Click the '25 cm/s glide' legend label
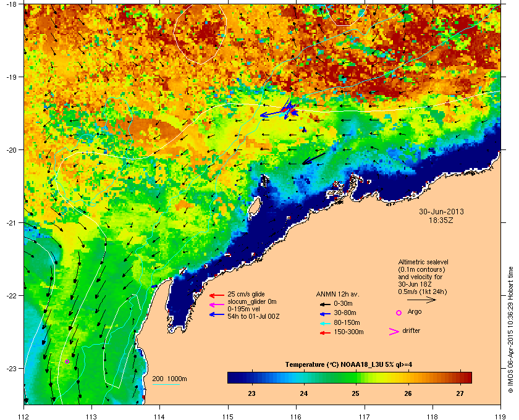519x420 pixels. tap(246, 294)
